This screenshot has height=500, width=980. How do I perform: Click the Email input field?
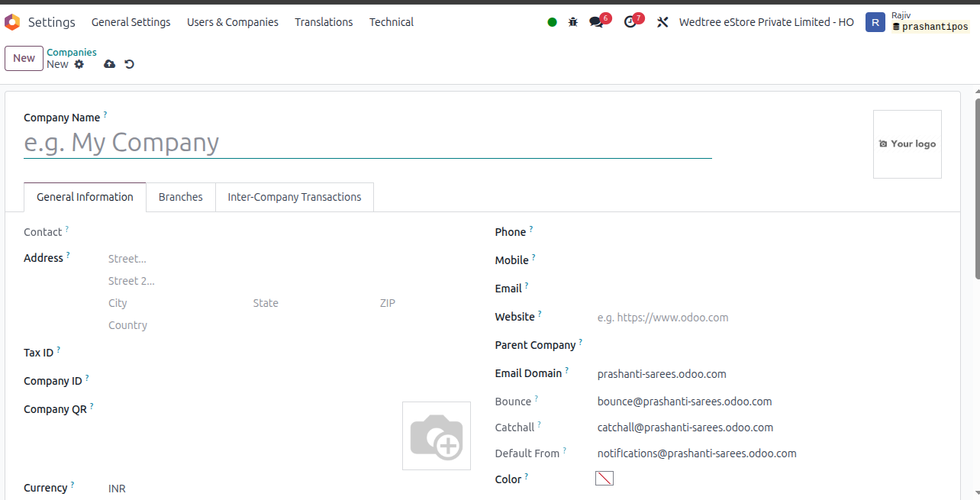[x=770, y=289]
